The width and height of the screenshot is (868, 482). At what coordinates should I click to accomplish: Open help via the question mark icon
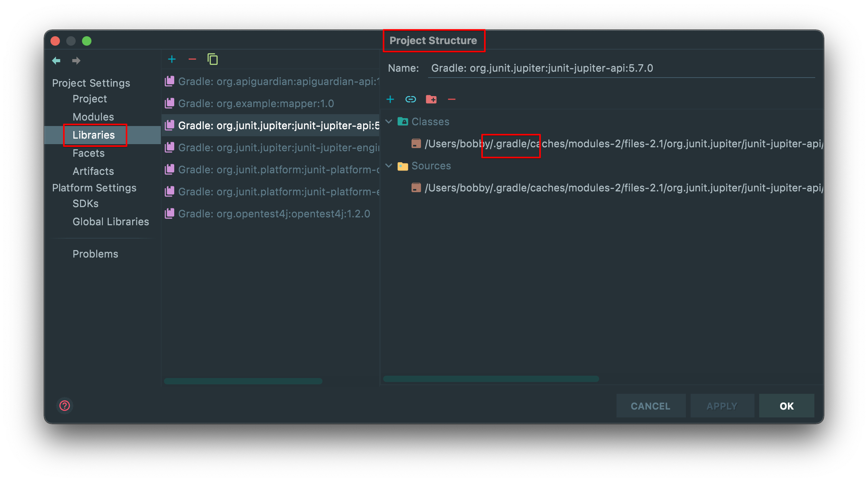point(64,406)
